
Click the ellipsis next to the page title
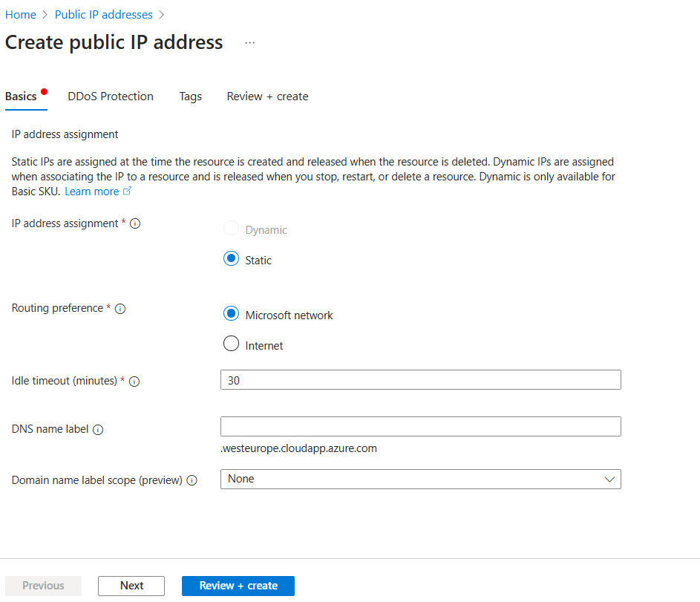249,42
